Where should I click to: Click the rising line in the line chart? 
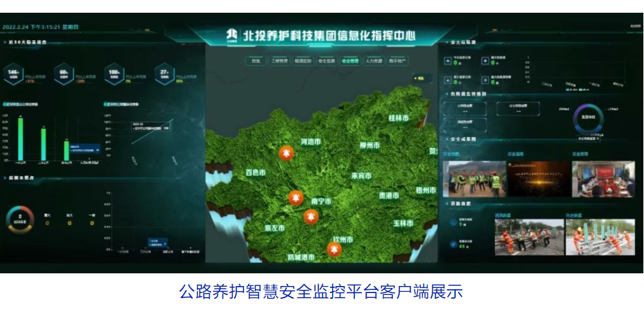(153, 131)
